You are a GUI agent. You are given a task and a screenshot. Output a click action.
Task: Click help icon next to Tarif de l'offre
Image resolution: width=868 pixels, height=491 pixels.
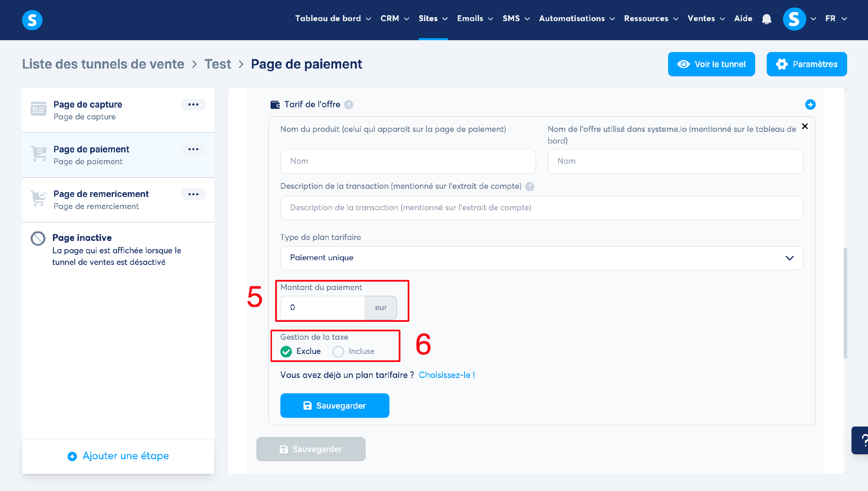(x=348, y=105)
